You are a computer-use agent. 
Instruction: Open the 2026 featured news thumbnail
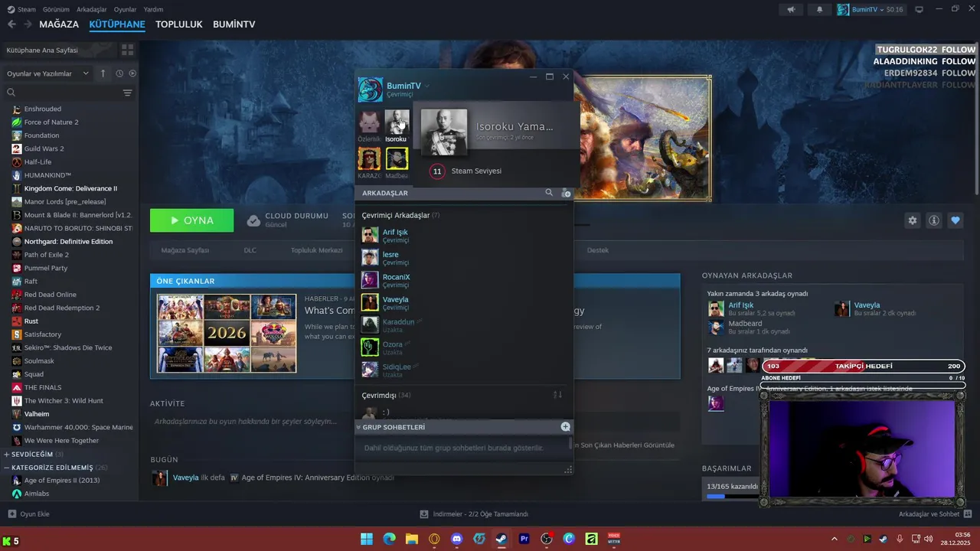tap(227, 333)
